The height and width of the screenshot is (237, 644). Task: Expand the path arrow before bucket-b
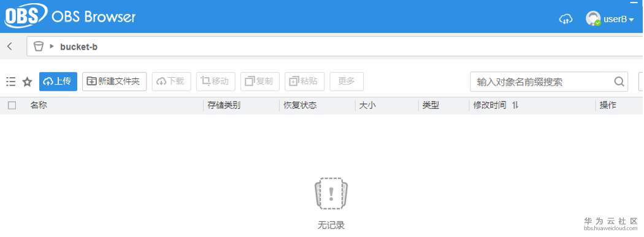coord(52,47)
